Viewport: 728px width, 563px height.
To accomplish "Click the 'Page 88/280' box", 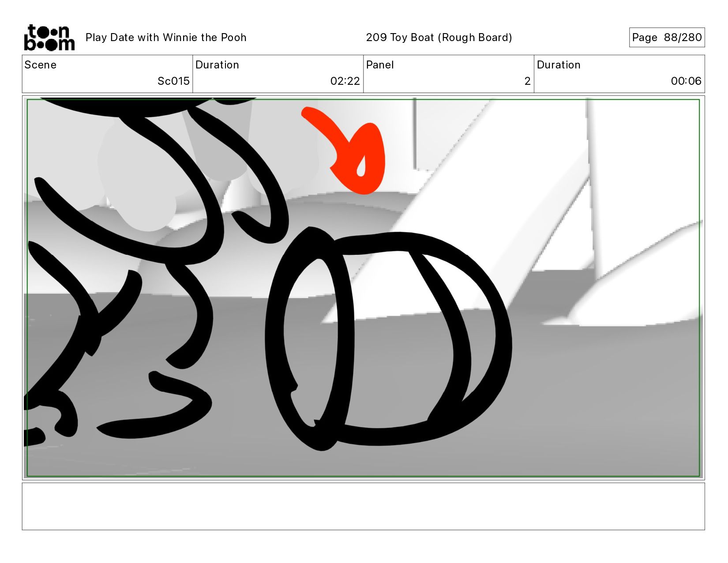I will tap(667, 38).
